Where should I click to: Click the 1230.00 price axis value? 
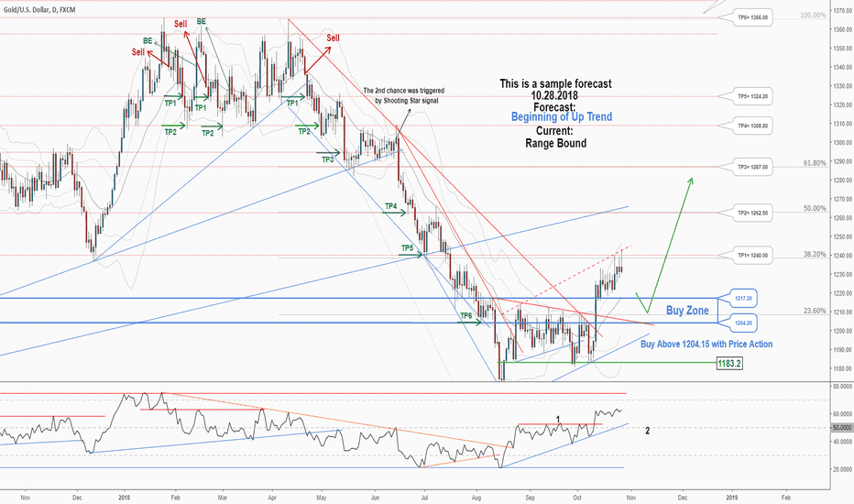(x=843, y=275)
